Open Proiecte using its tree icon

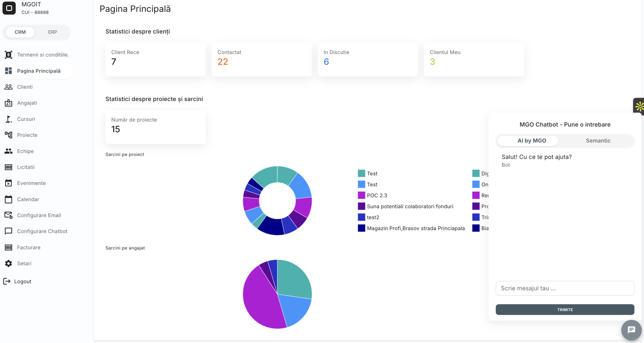point(8,135)
